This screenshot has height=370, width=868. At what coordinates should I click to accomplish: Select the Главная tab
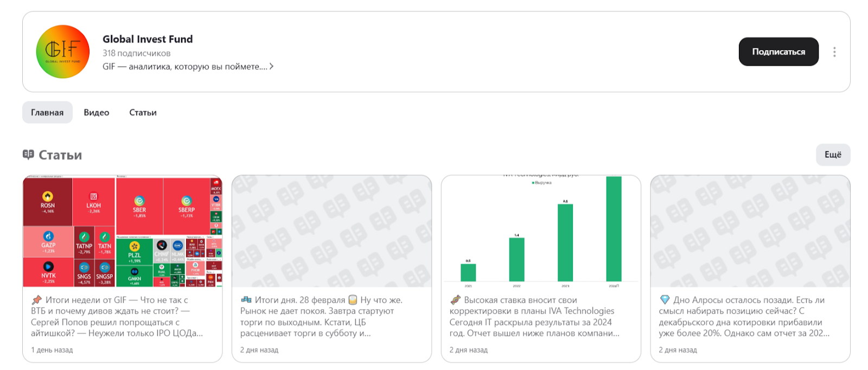(x=47, y=112)
